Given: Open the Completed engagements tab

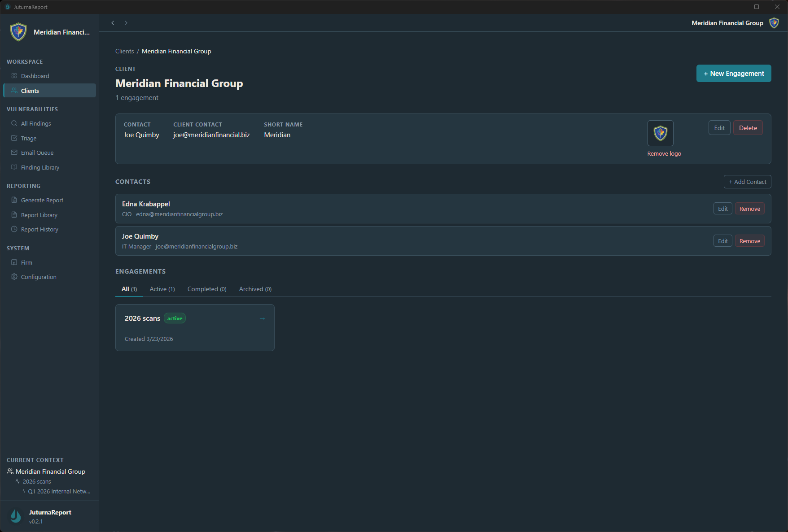Looking at the screenshot, I should [x=206, y=289].
